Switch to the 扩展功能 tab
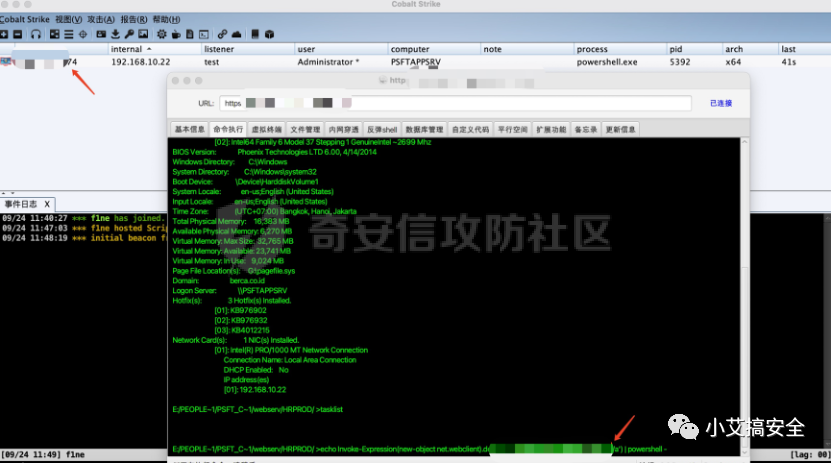Image resolution: width=832 pixels, height=464 pixels. point(551,129)
